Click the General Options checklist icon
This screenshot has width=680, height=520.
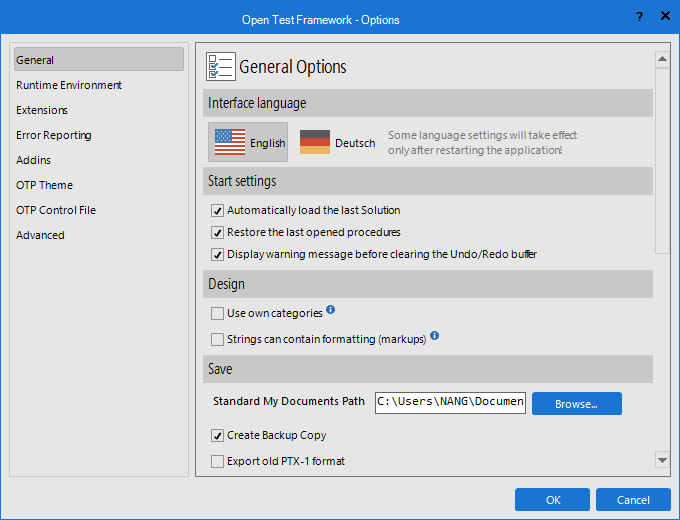coord(221,66)
